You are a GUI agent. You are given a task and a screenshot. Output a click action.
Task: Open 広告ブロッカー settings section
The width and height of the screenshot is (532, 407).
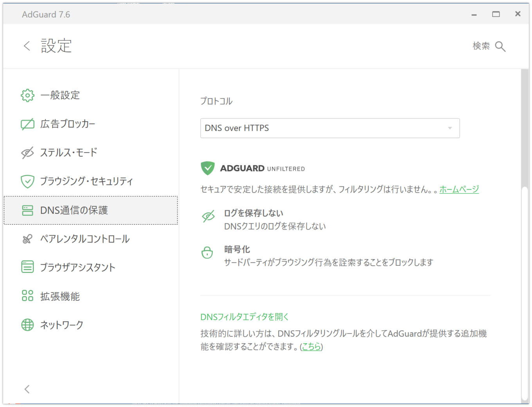click(91, 124)
